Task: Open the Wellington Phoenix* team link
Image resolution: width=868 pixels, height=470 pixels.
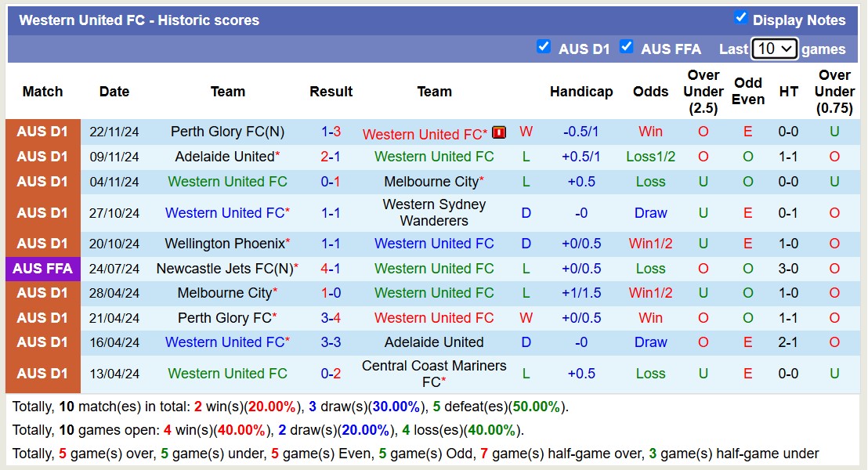Action: (223, 244)
